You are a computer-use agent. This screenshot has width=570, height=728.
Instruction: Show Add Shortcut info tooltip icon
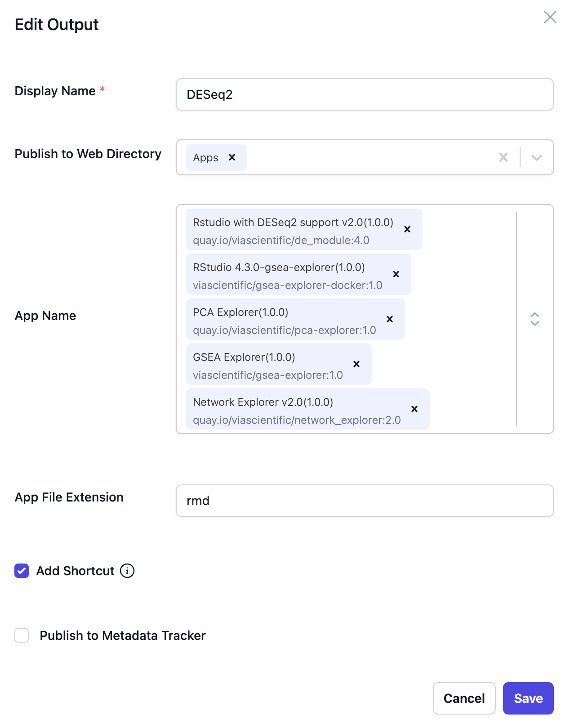pyautogui.click(x=127, y=571)
